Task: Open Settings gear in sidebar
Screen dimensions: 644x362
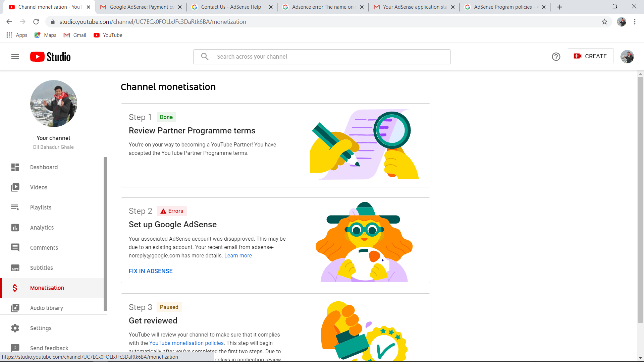Action: [x=15, y=328]
